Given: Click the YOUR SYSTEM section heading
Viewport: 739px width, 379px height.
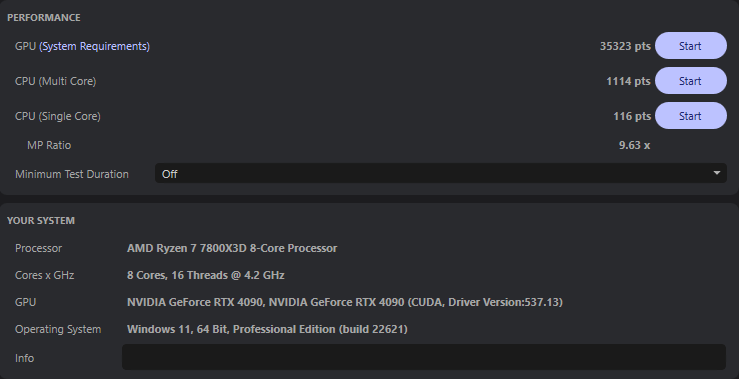Looking at the screenshot, I should pyautogui.click(x=41, y=221).
